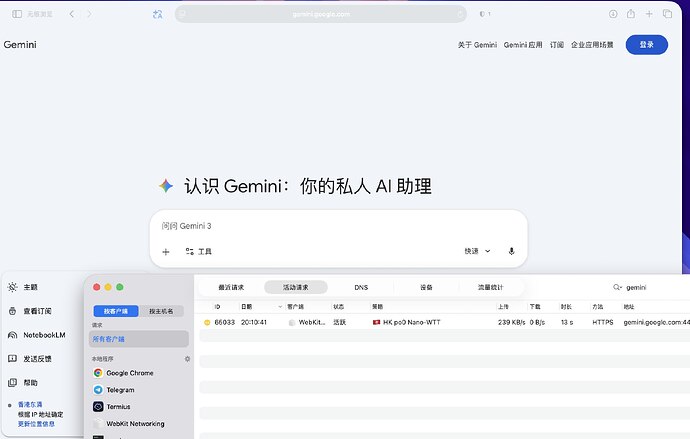Switch to the 流量统计 tab
The height and width of the screenshot is (439, 690).
[x=490, y=287]
